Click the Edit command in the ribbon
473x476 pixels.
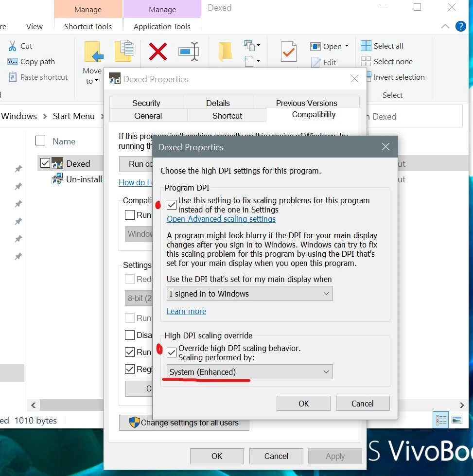click(324, 62)
